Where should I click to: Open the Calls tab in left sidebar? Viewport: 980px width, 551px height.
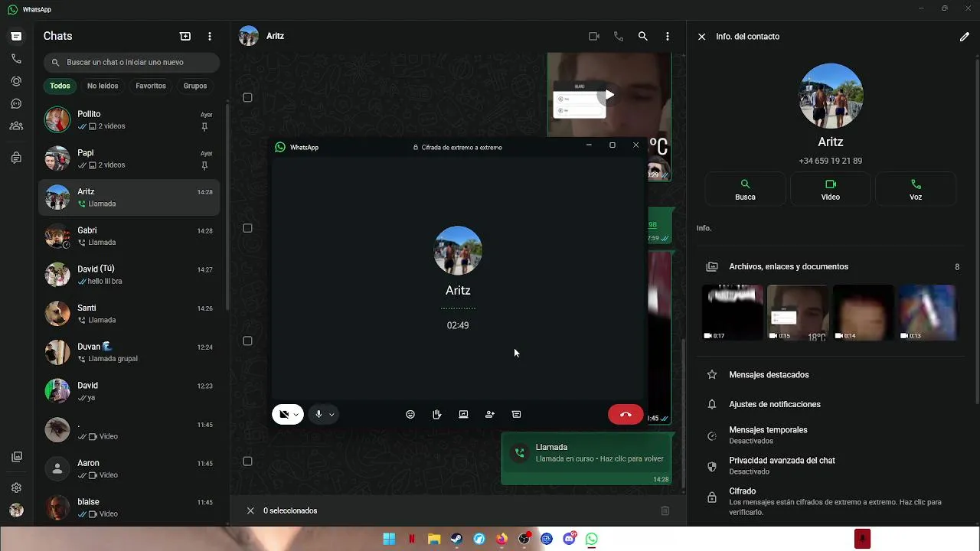(x=16, y=59)
